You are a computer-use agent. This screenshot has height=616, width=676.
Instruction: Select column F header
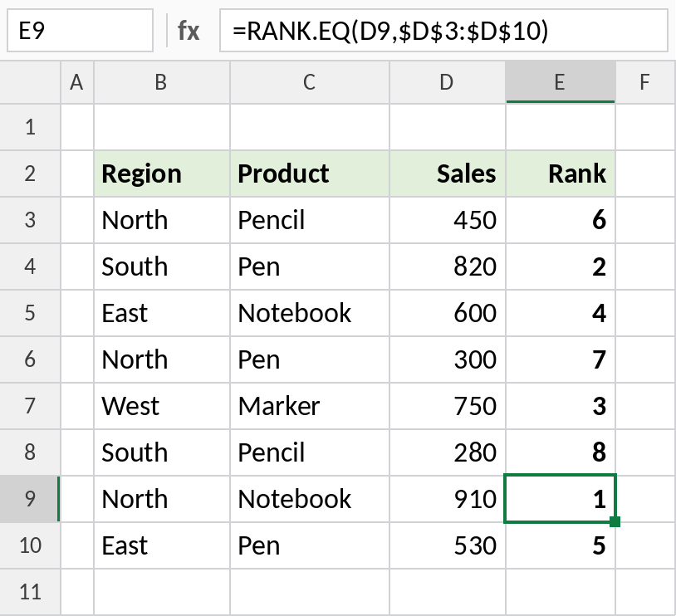[x=645, y=82]
